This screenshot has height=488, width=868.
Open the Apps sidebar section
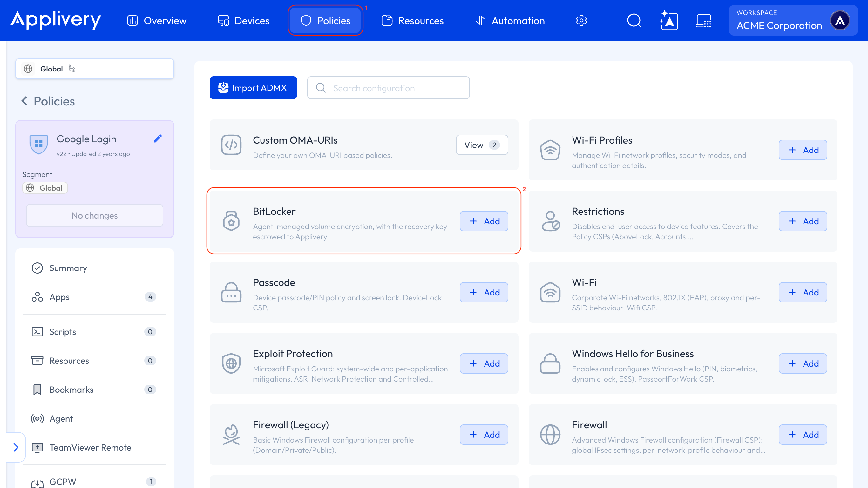click(95, 297)
